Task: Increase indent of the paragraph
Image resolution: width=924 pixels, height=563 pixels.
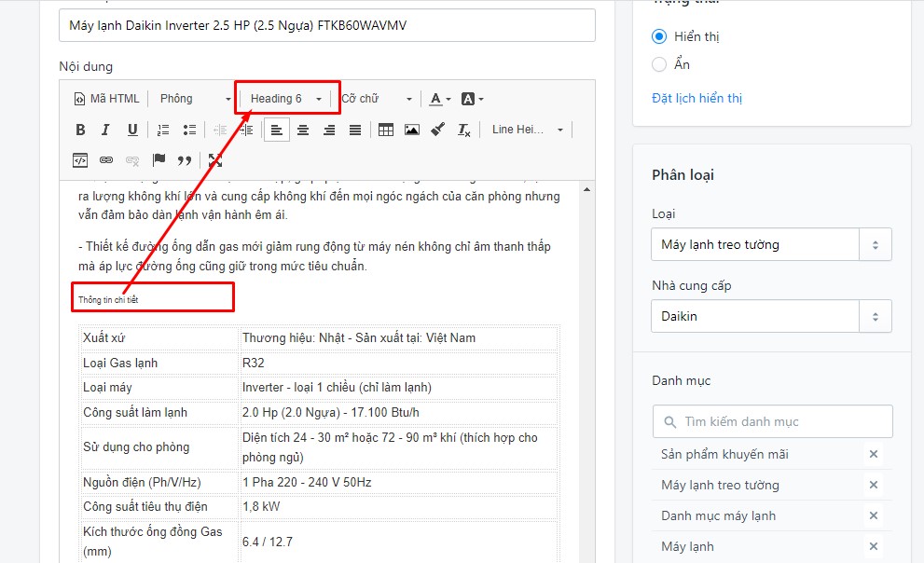Action: [246, 130]
